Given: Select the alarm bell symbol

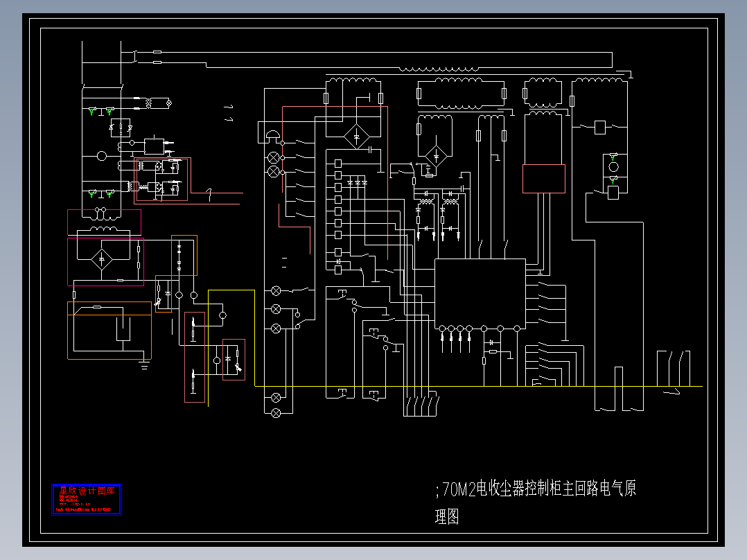Looking at the screenshot, I should coord(273,136).
